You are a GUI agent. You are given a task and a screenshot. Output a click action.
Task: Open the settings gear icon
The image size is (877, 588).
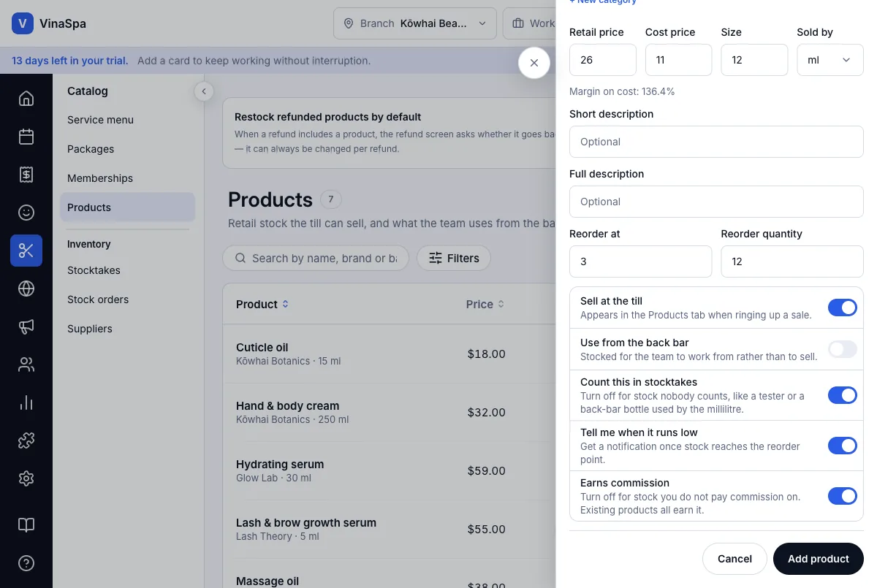click(26, 478)
